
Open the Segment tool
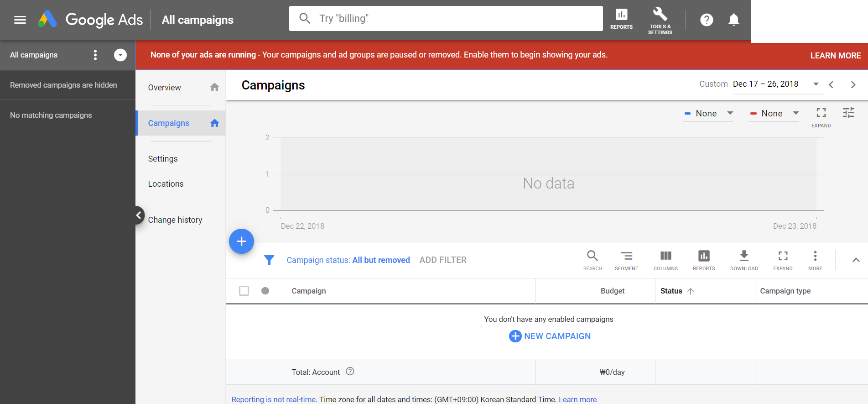pos(626,260)
